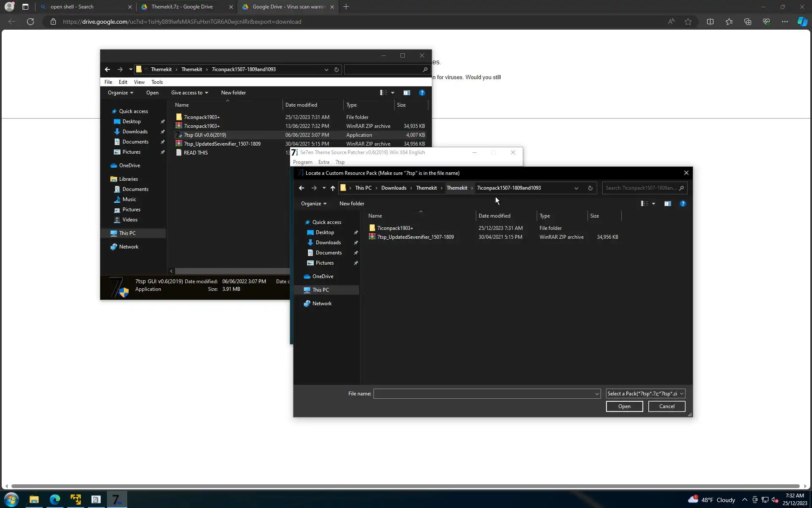
Task: Open File Explorer from the taskbar
Action: click(x=34, y=500)
